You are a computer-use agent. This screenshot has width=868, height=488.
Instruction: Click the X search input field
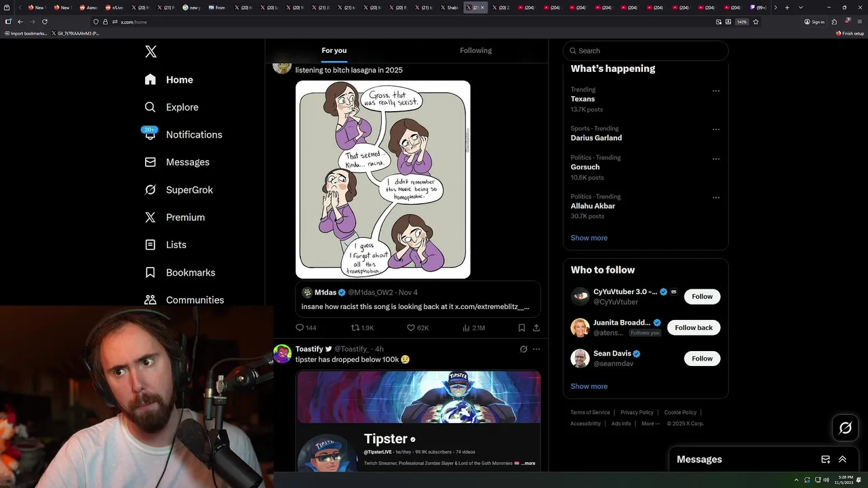(x=646, y=51)
